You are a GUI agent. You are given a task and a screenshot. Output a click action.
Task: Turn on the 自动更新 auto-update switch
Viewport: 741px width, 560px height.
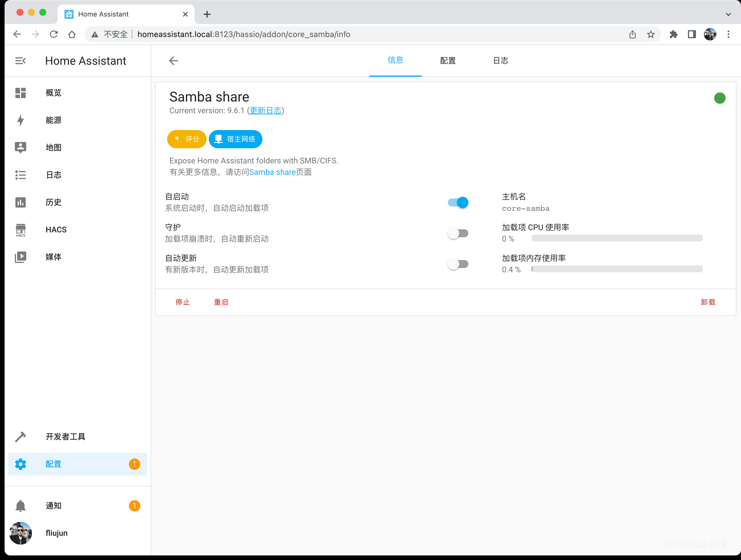(x=458, y=264)
